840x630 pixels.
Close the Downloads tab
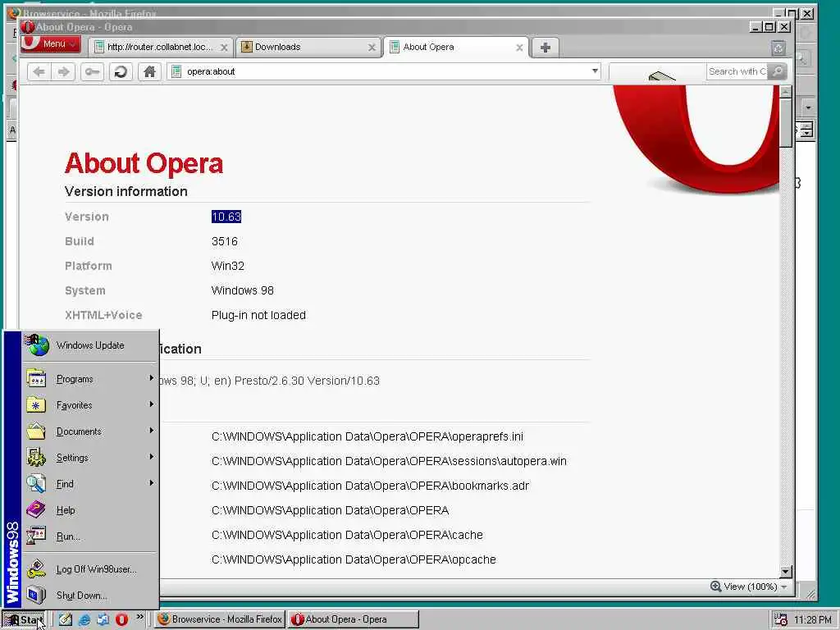[x=372, y=48]
